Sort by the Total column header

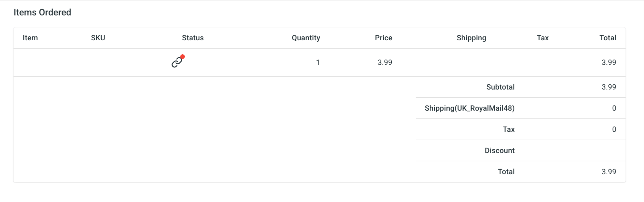pos(608,37)
